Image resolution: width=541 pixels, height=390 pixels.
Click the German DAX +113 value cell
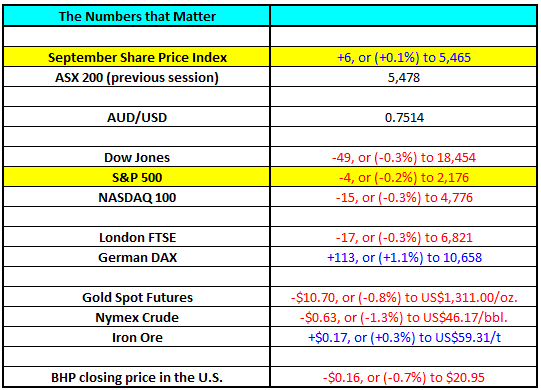point(404,257)
